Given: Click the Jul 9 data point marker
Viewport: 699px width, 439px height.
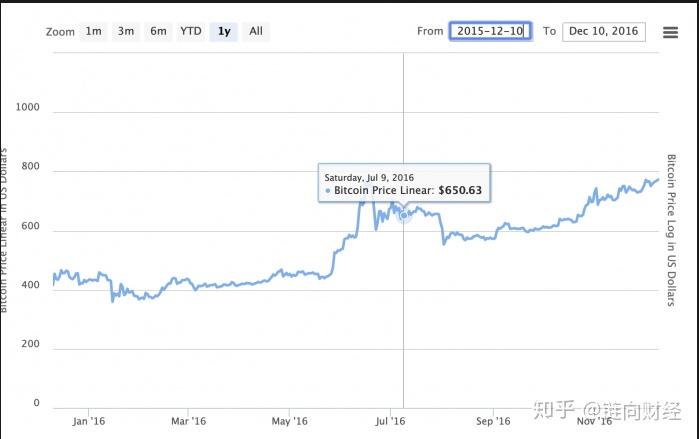Looking at the screenshot, I should [x=404, y=215].
